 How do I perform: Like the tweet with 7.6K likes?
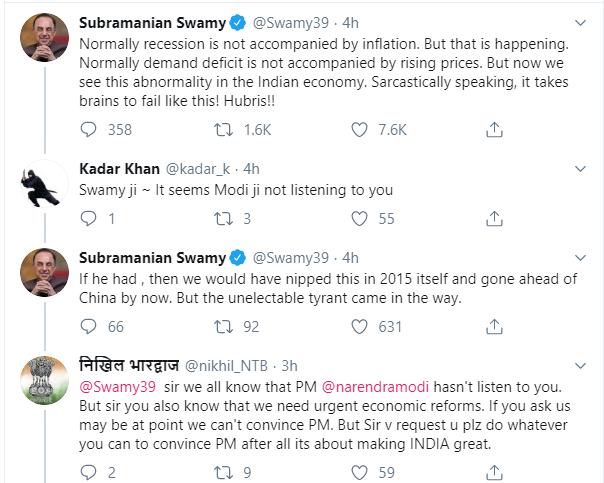(361, 129)
